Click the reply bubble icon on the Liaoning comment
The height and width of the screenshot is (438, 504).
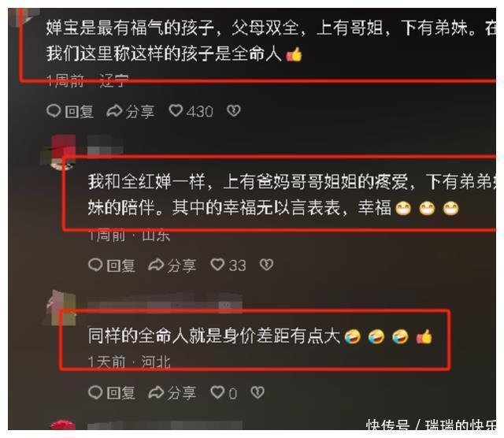54,110
